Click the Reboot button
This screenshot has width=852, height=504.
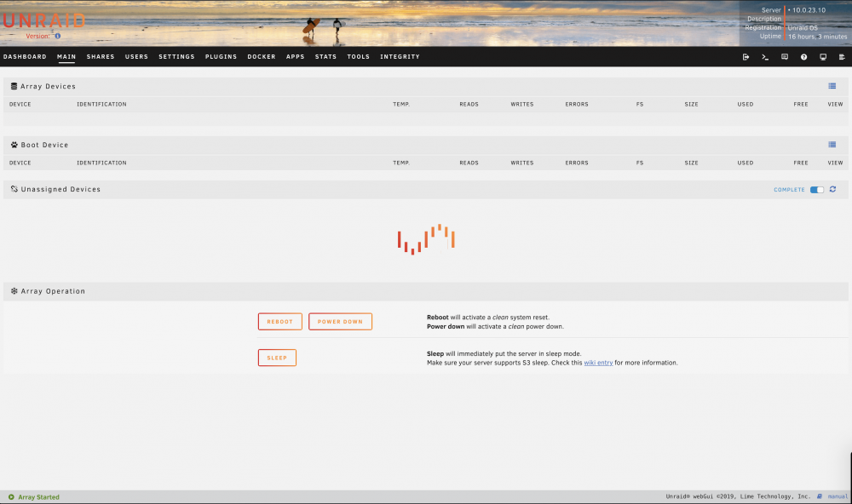click(279, 322)
